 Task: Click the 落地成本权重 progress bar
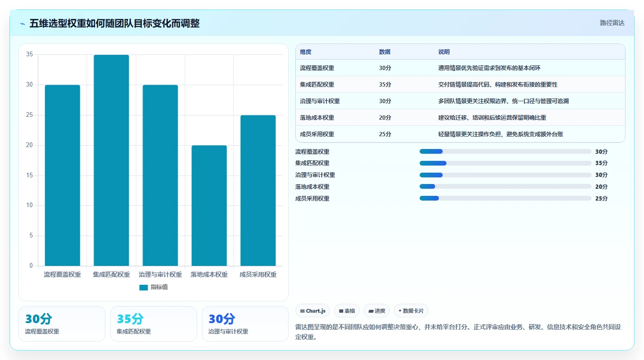click(506, 187)
